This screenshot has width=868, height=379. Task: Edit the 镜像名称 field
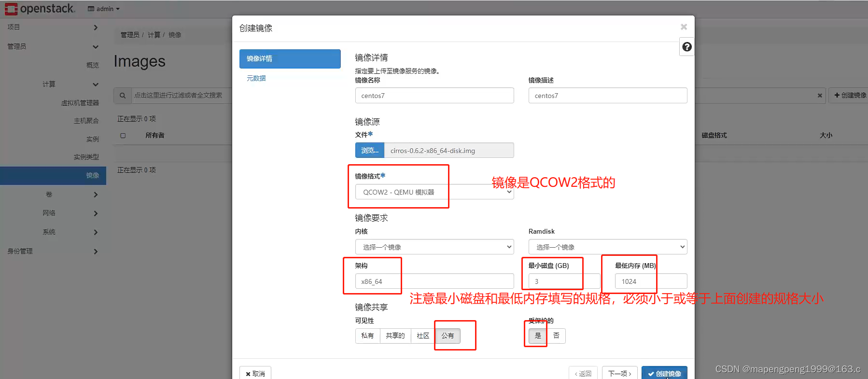pos(434,96)
